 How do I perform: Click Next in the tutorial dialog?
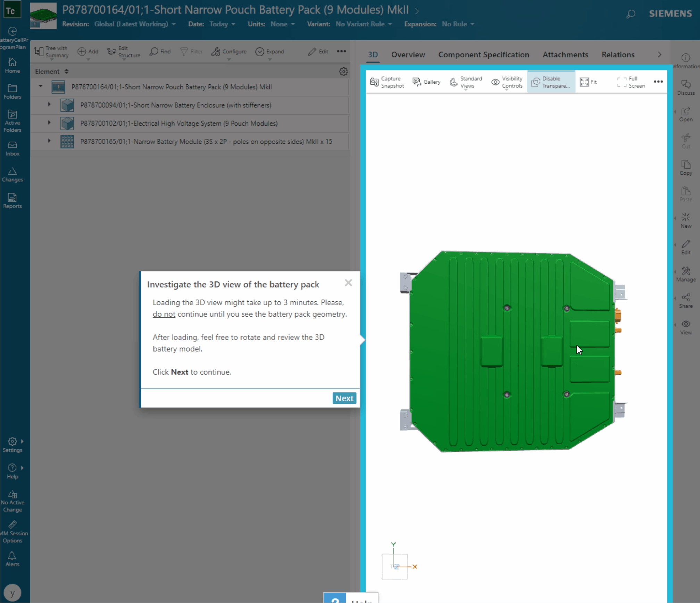(x=344, y=398)
